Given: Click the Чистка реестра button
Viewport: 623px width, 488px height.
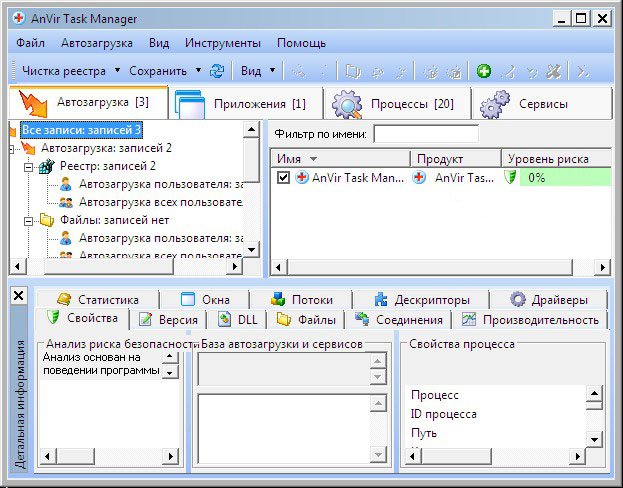Looking at the screenshot, I should [x=64, y=71].
